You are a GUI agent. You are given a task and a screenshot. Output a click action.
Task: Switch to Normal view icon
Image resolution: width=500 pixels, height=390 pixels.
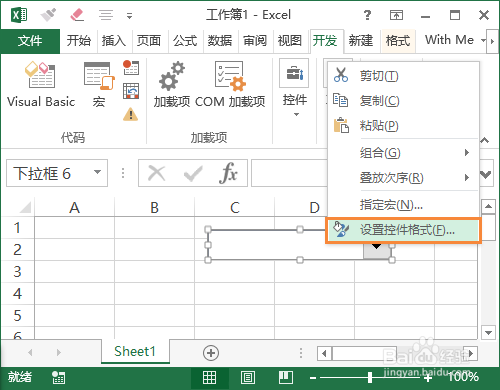click(209, 377)
